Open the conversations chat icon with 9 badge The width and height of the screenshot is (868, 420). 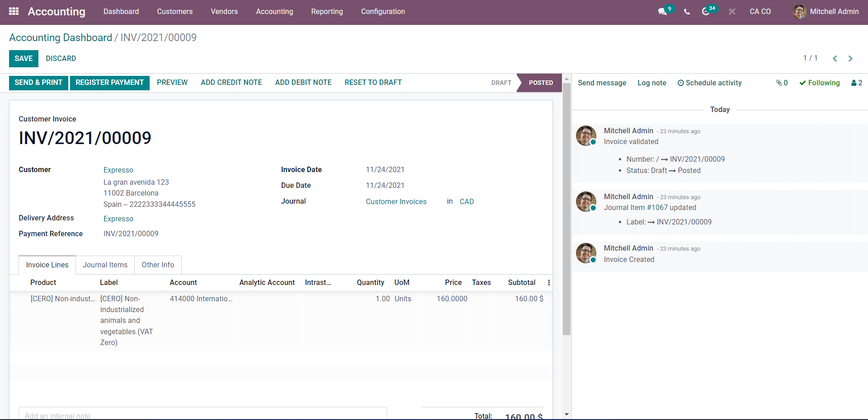click(x=663, y=12)
